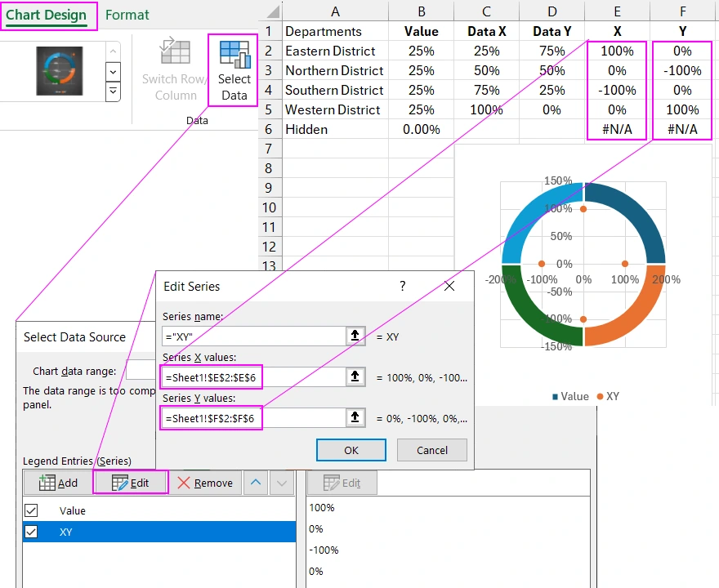Uncheck the XY series checkbox

coord(31,532)
